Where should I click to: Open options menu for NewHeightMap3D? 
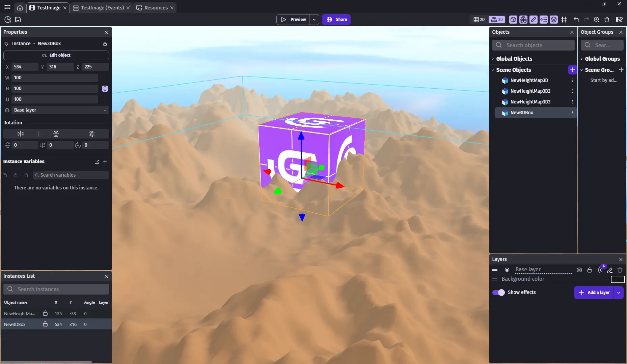(572, 80)
